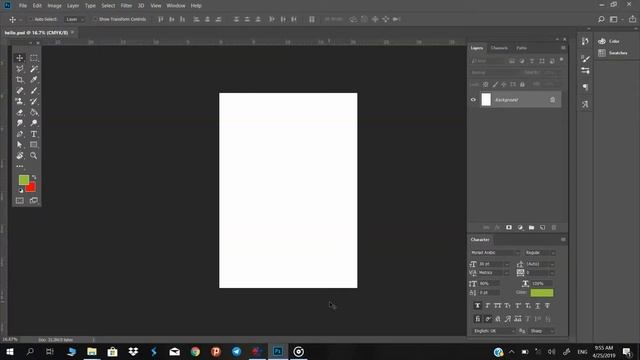Switch to the Paths tab

(x=522, y=48)
